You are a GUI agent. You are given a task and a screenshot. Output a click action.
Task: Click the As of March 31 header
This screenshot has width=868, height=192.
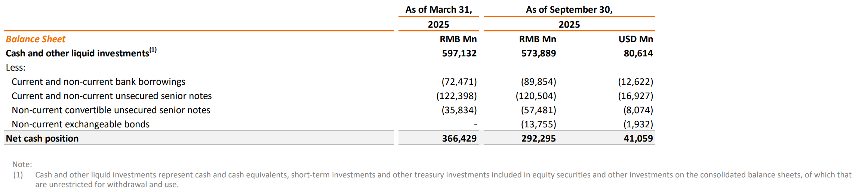[x=438, y=10]
